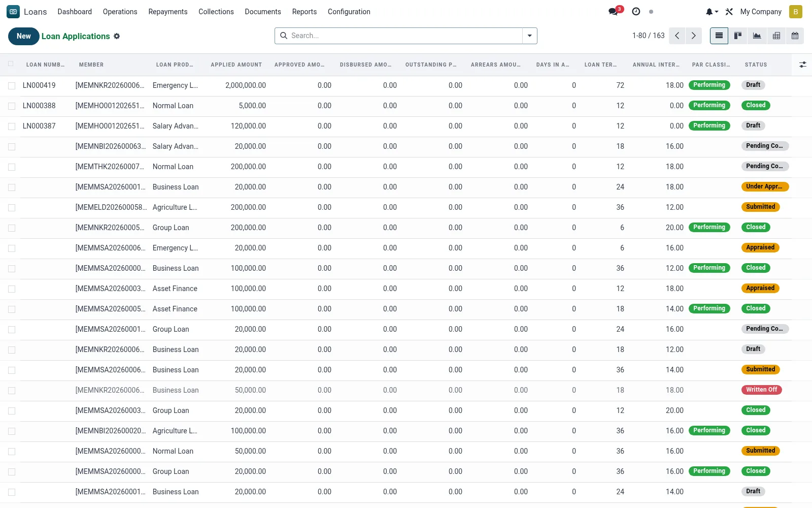The height and width of the screenshot is (508, 812).
Task: Expand the search filter options dropdown
Action: [x=529, y=36]
